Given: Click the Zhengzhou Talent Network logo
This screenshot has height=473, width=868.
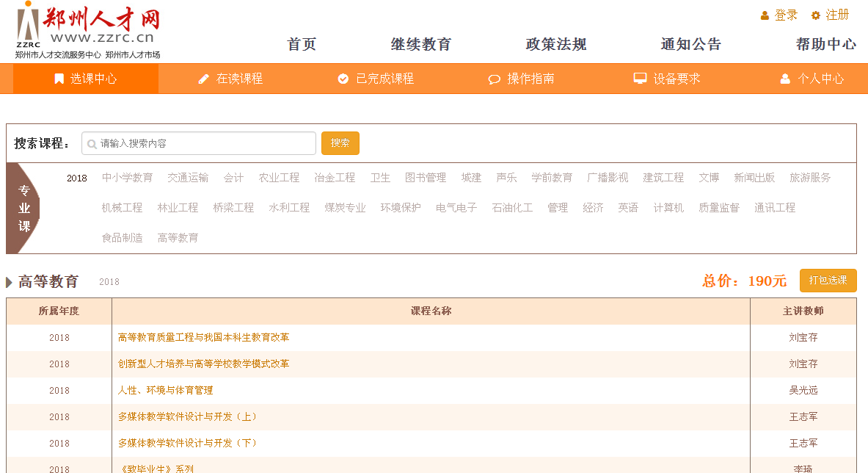Looking at the screenshot, I should (87, 30).
